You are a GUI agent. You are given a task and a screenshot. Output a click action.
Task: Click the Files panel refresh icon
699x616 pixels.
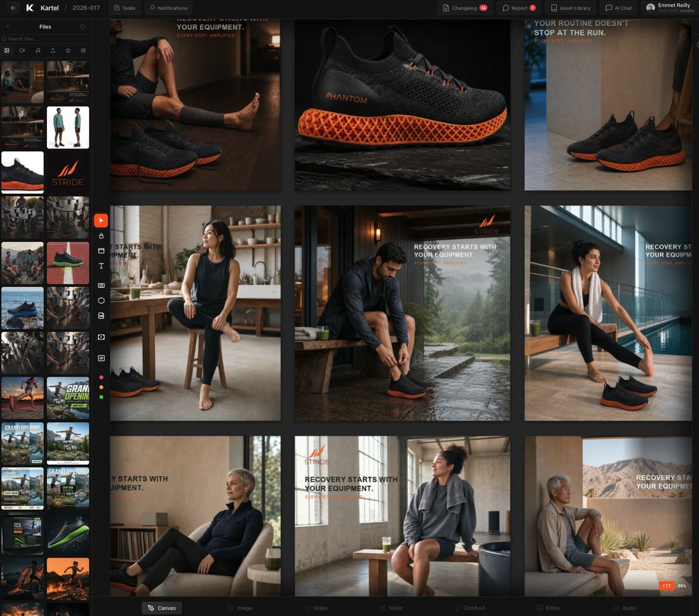tap(83, 27)
